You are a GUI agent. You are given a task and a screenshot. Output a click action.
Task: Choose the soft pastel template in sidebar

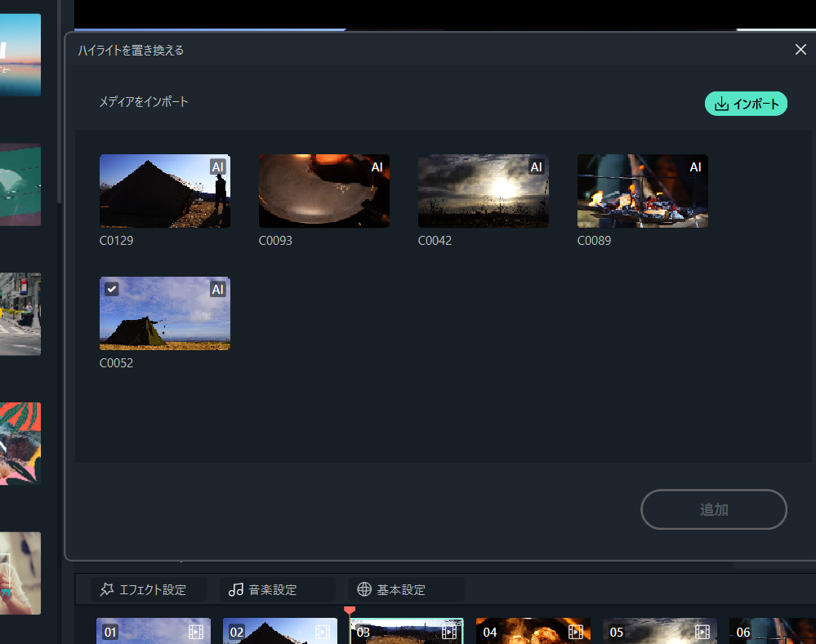pos(20,573)
